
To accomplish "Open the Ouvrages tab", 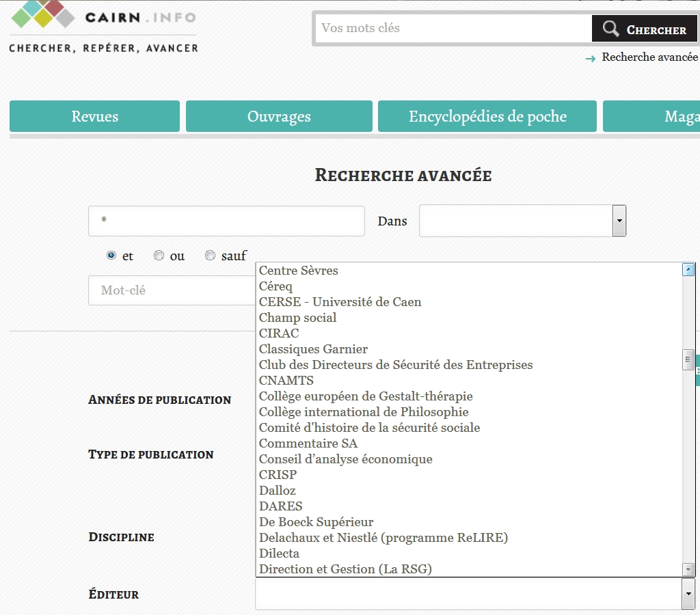I will [x=279, y=116].
